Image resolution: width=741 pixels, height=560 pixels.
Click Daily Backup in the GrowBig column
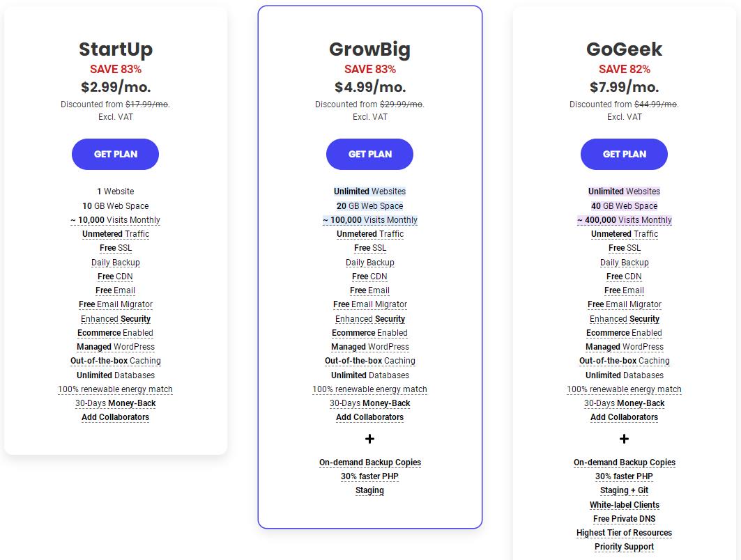point(369,262)
